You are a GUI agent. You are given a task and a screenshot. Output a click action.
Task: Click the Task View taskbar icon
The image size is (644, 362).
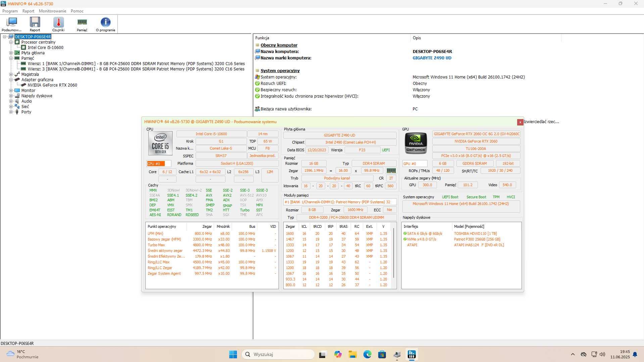coord(323,354)
